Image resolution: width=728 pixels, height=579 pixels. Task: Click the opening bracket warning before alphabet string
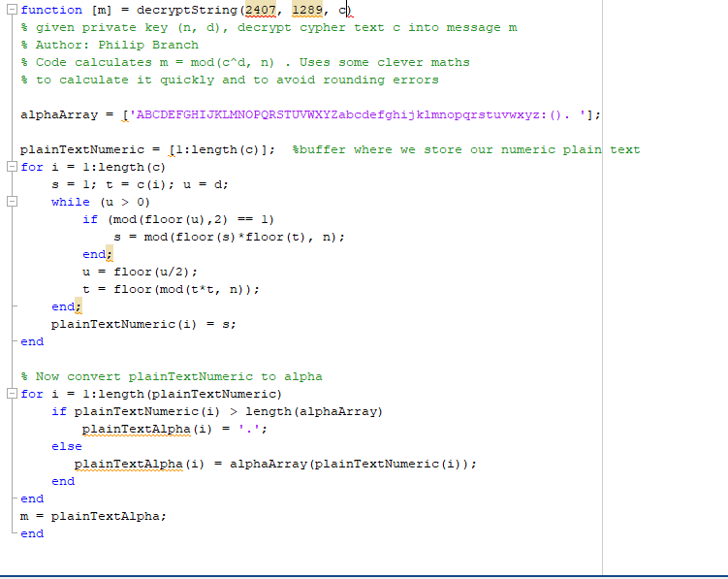125,114
